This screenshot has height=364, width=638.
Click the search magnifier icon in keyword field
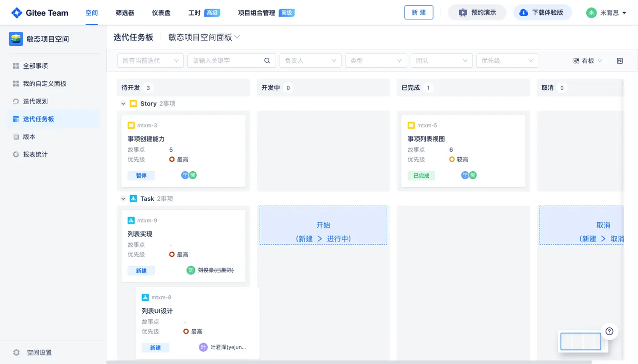(267, 61)
